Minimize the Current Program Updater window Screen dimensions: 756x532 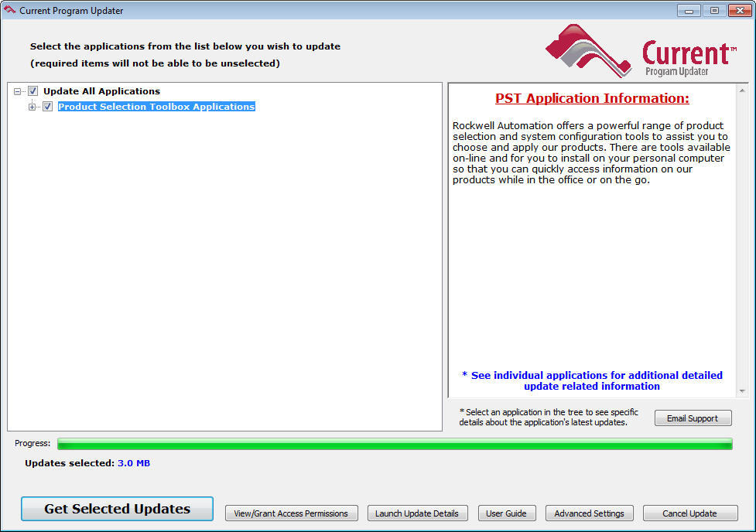click(x=689, y=10)
